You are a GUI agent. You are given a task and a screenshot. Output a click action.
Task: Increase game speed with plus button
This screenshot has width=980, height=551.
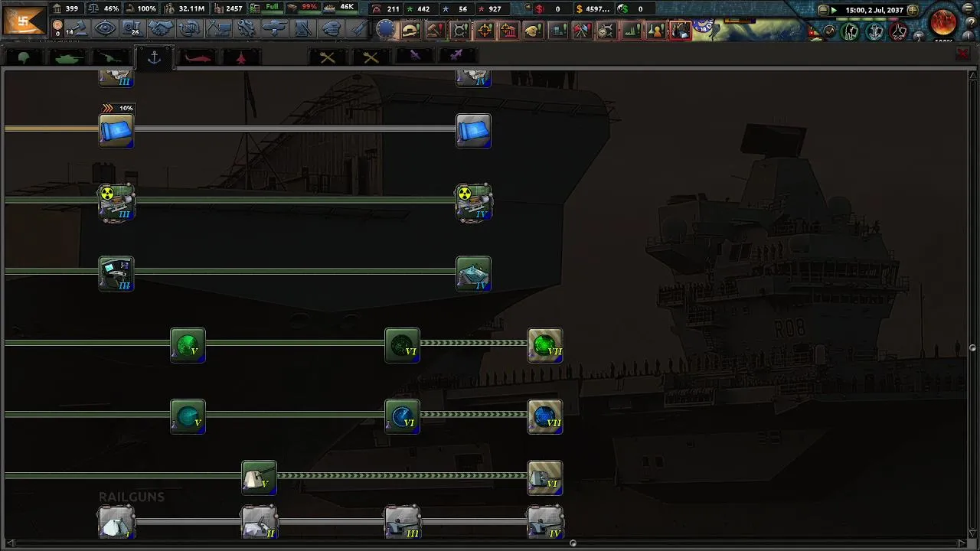[x=913, y=10]
